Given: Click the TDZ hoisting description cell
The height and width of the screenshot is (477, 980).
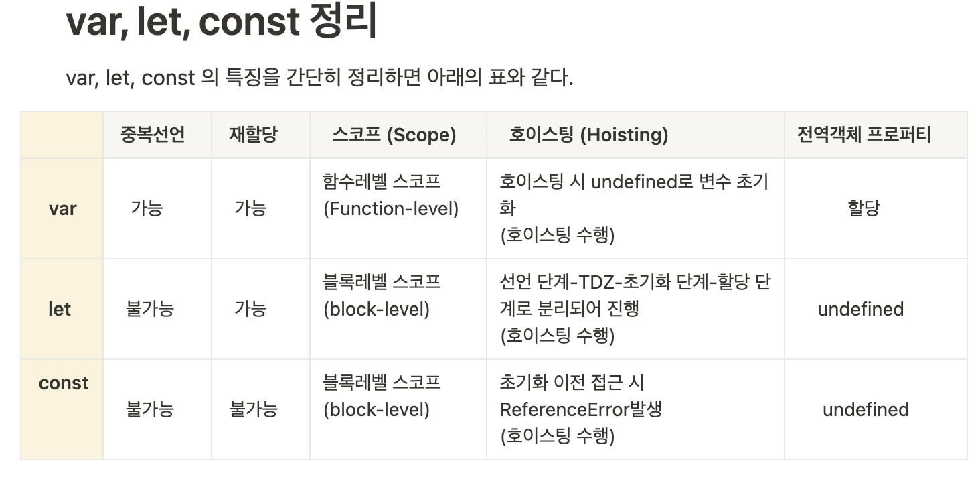Looking at the screenshot, I should [635, 309].
